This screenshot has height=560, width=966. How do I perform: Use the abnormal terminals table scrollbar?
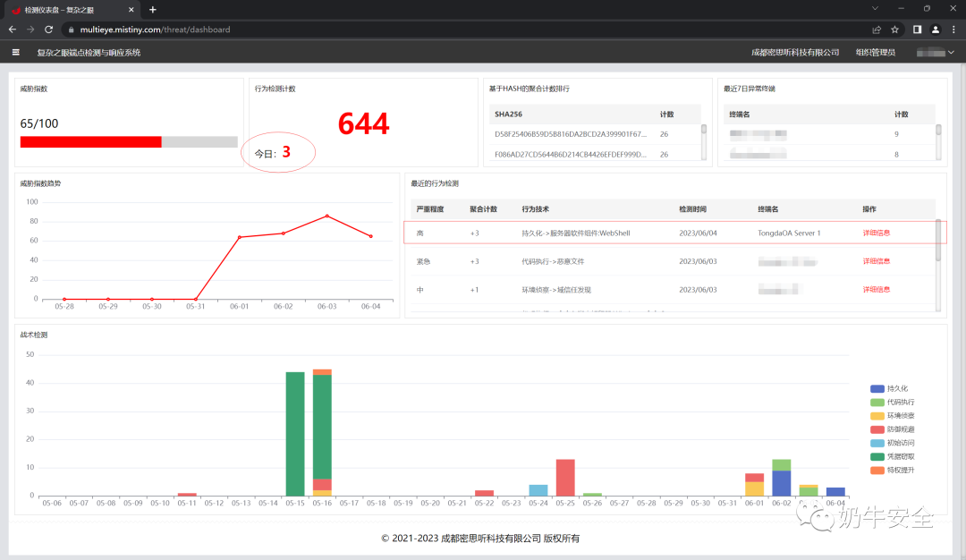click(x=938, y=130)
